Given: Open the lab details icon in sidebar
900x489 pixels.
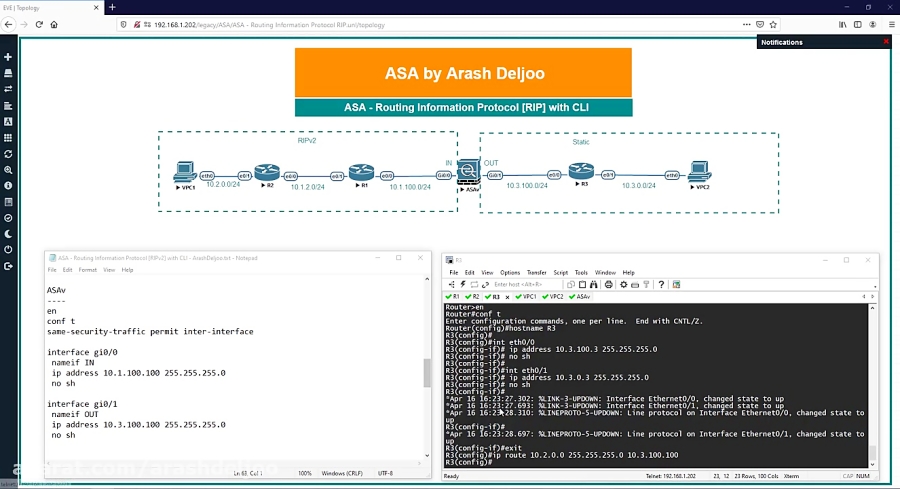Looking at the screenshot, I should coord(8,202).
